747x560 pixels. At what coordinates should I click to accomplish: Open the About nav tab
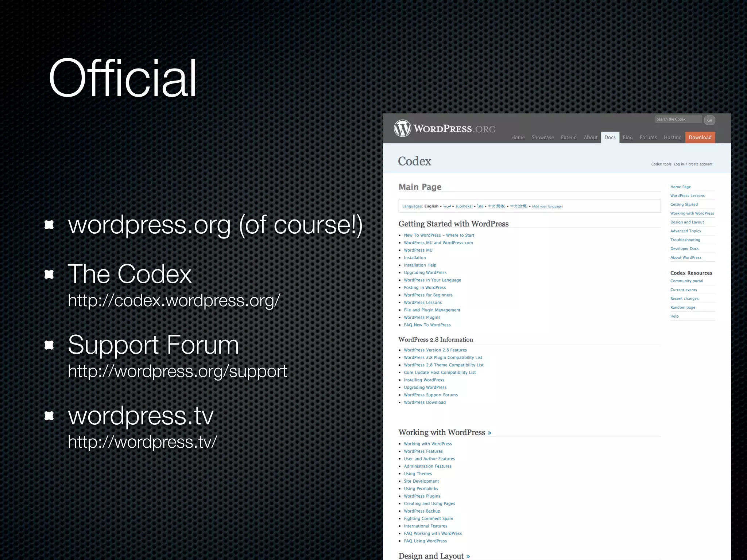point(591,137)
